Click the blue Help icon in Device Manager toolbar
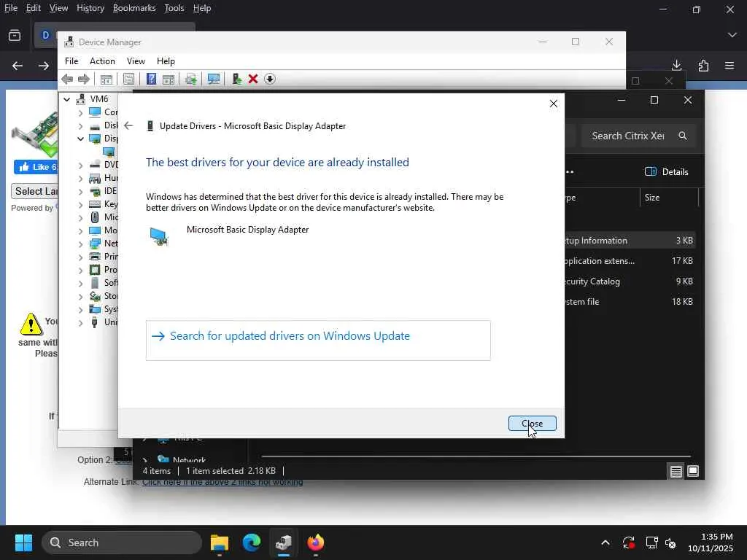Screen dimensions: 747x560 [x=151, y=79]
